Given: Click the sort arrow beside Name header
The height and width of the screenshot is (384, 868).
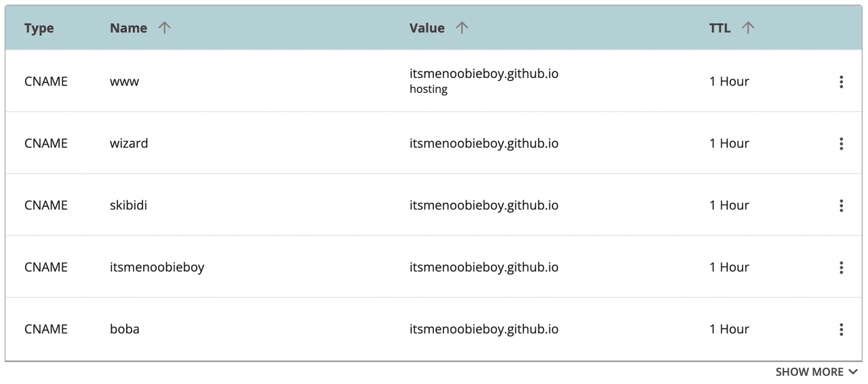Looking at the screenshot, I should pyautogui.click(x=164, y=28).
